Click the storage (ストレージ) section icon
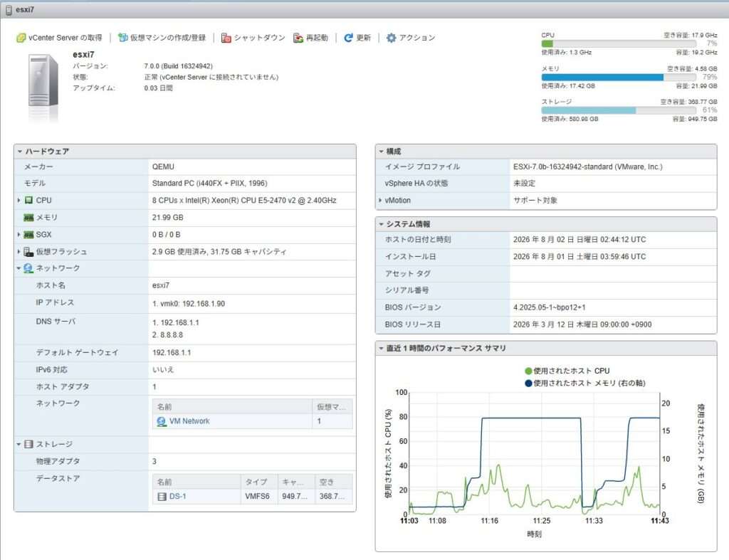The image size is (729, 560). pyautogui.click(x=28, y=444)
